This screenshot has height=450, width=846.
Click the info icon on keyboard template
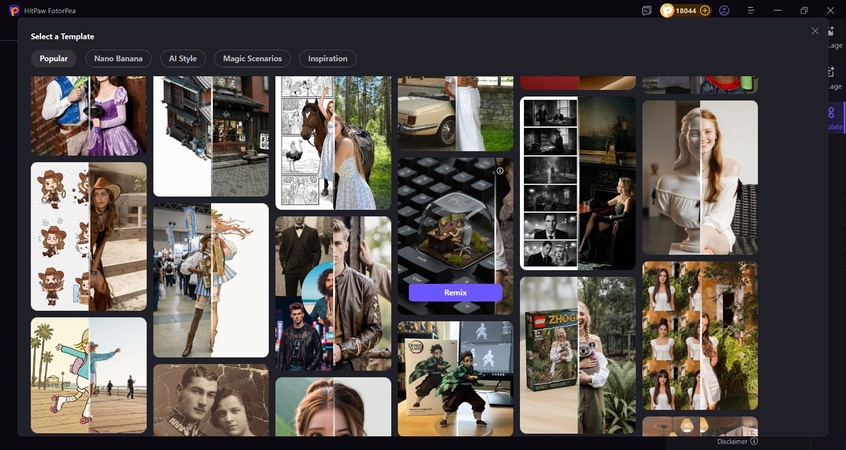(x=500, y=171)
